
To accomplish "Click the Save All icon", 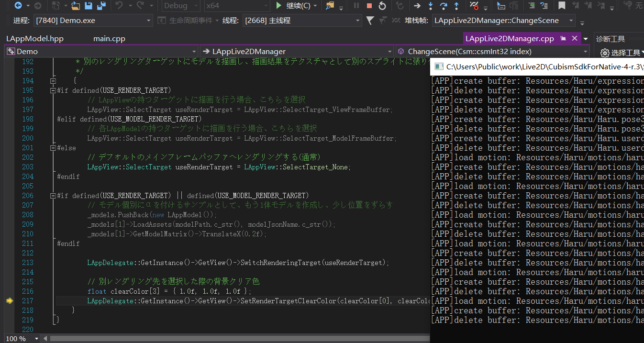I will click(101, 6).
